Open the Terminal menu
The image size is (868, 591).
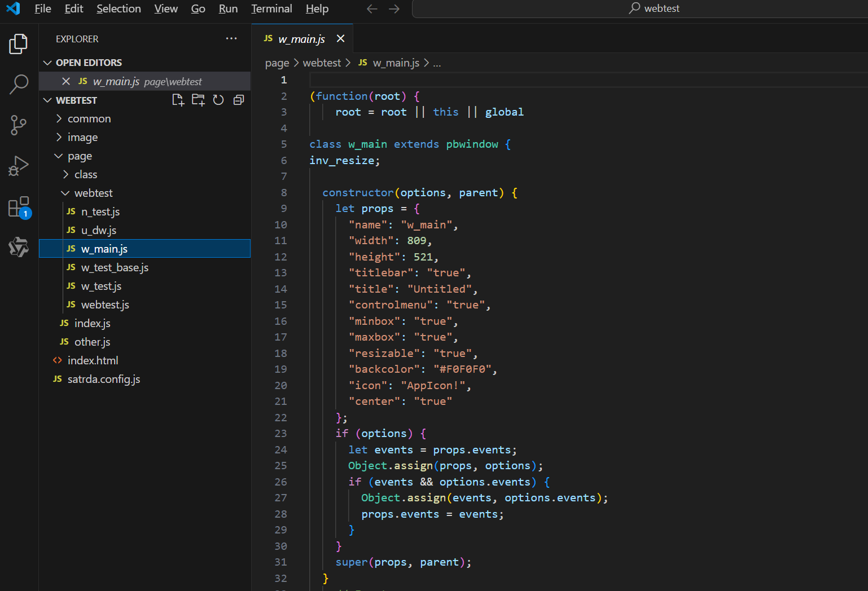point(271,8)
